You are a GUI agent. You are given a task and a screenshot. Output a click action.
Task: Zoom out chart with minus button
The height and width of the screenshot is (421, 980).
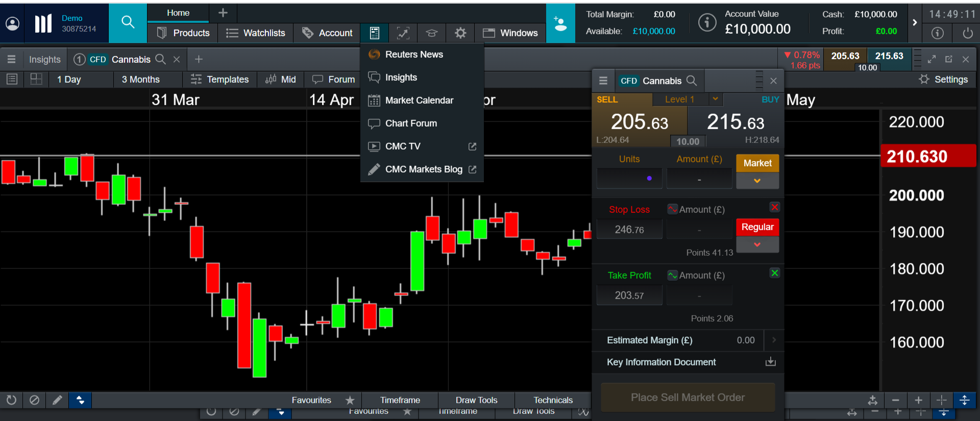coord(895,400)
